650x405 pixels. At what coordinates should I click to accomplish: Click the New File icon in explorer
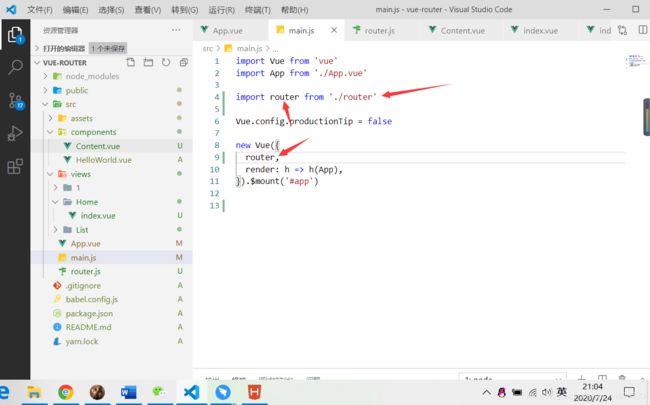[131, 62]
